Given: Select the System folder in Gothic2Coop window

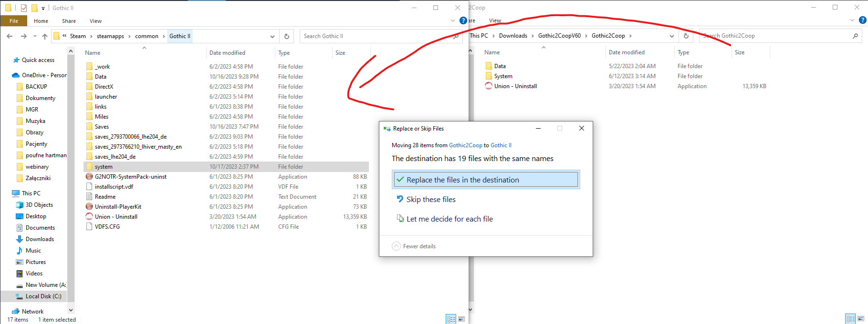Looking at the screenshot, I should [x=503, y=76].
